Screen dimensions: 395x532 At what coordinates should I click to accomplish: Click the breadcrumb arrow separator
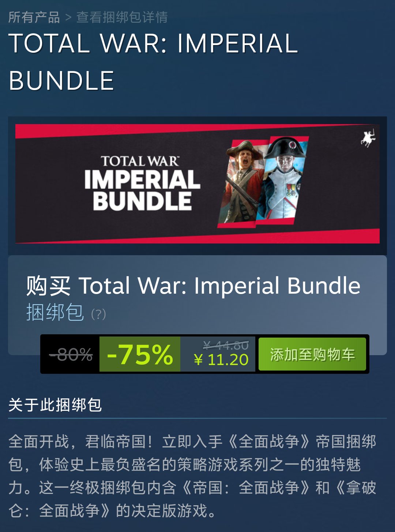(68, 17)
